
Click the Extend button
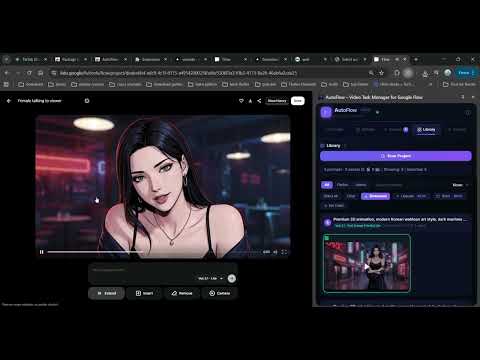(107, 293)
